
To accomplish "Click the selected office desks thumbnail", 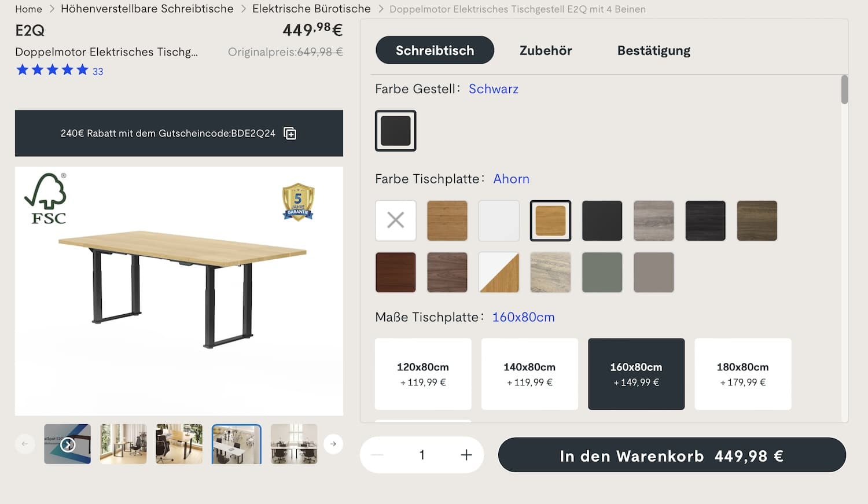I will 236,444.
